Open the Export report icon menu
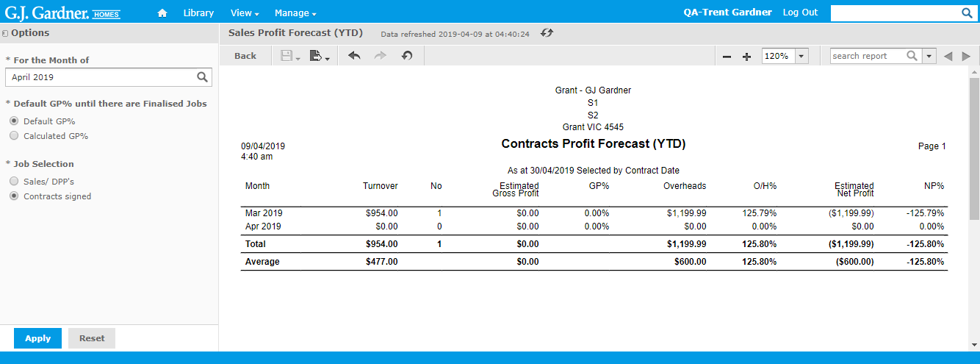 (x=320, y=56)
